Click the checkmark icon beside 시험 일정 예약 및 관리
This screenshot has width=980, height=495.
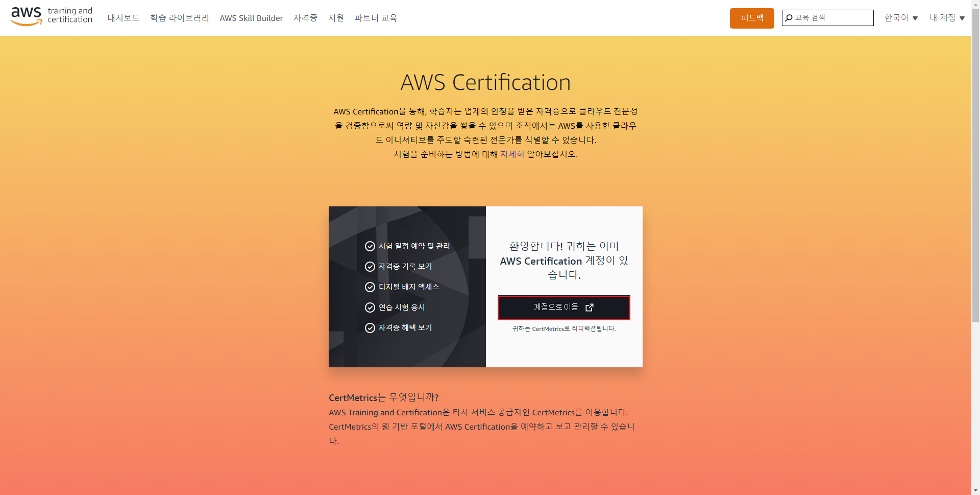click(370, 246)
